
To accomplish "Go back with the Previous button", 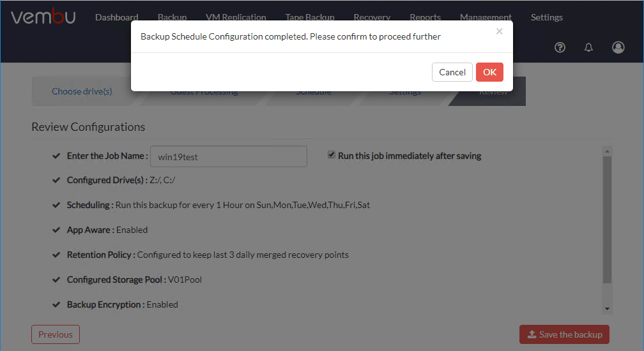I will click(x=56, y=334).
